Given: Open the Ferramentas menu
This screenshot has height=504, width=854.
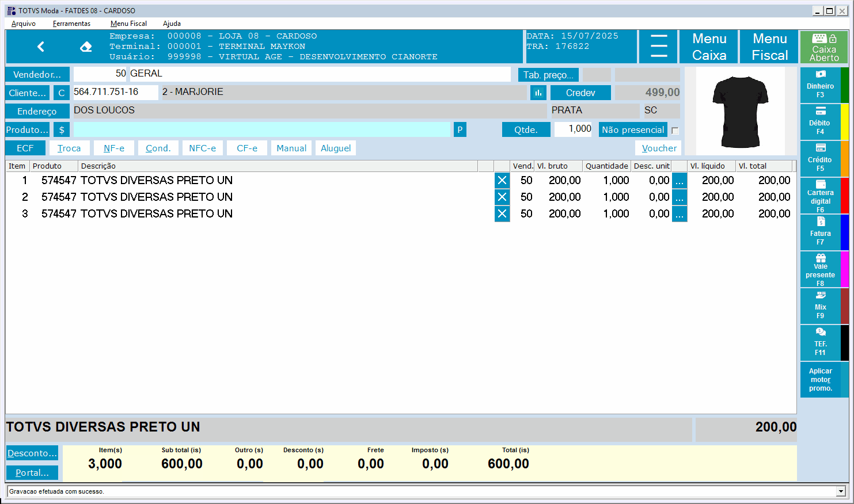Looking at the screenshot, I should (71, 24).
